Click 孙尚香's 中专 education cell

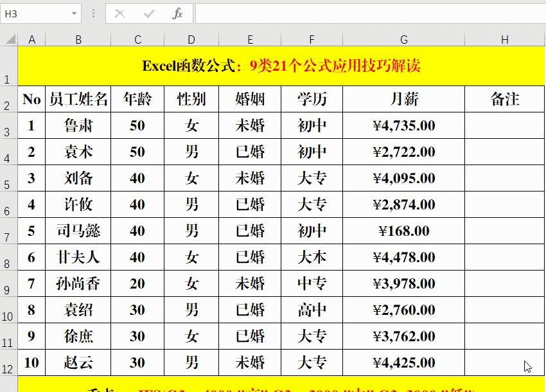312,283
